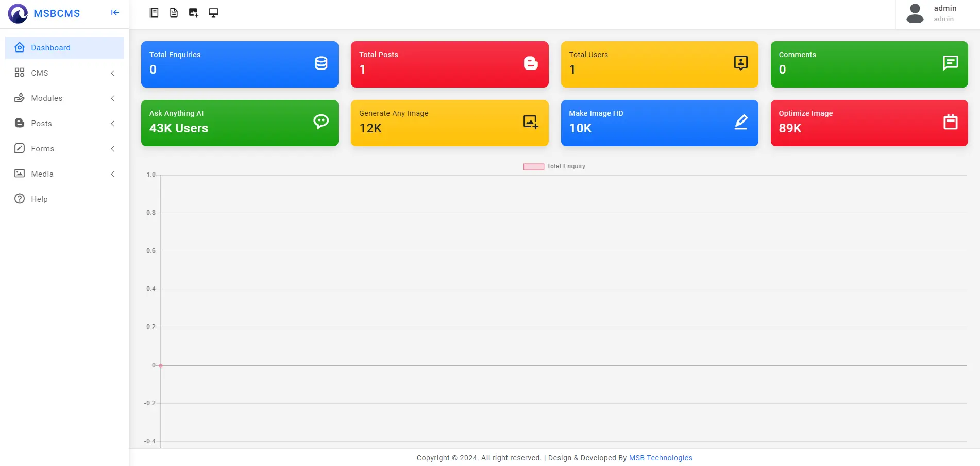Click the calendar icon on Optimize Image card
This screenshot has width=980, height=466.
[x=950, y=122]
